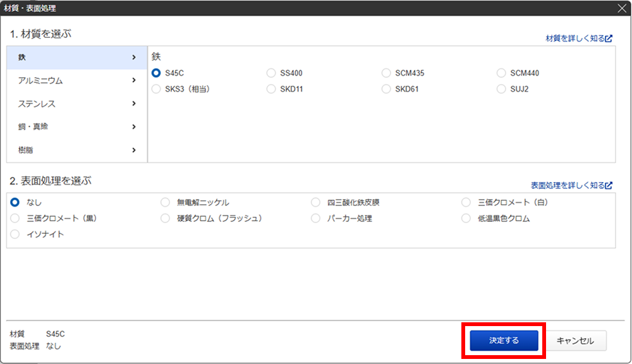Open the 樹脂 material category
This screenshot has height=364, width=632.
[x=77, y=150]
